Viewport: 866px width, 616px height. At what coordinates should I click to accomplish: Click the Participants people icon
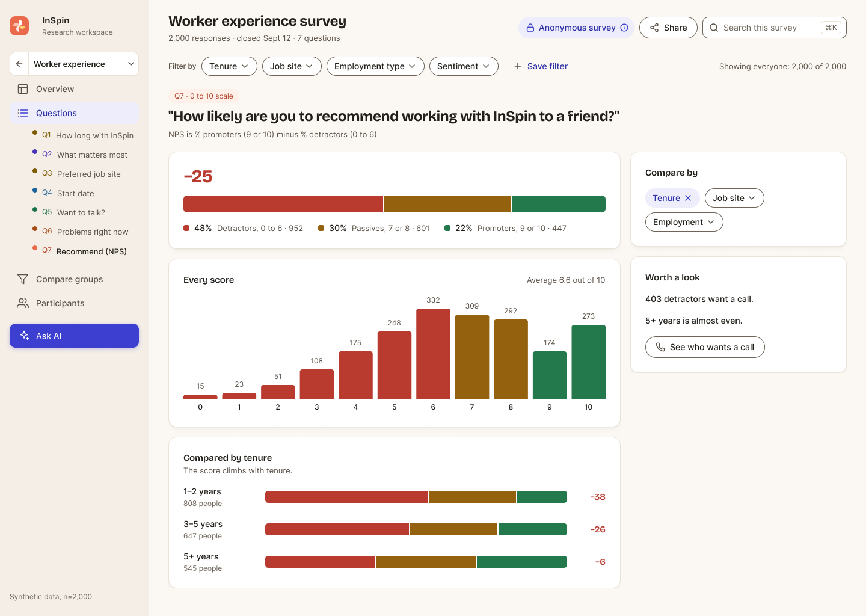click(23, 303)
